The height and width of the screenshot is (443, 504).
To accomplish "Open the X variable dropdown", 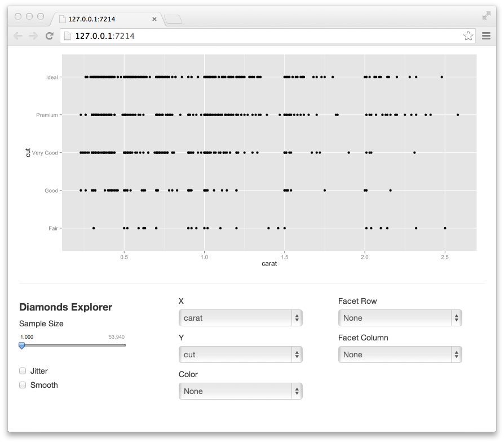I will (x=241, y=318).
